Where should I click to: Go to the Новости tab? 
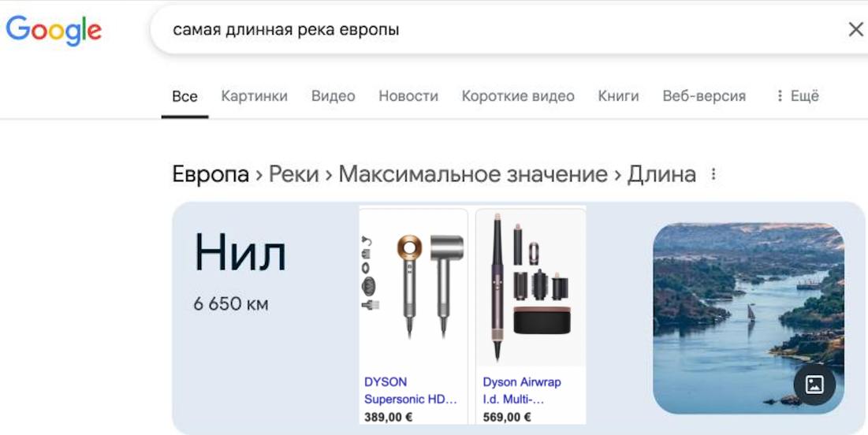tap(408, 96)
